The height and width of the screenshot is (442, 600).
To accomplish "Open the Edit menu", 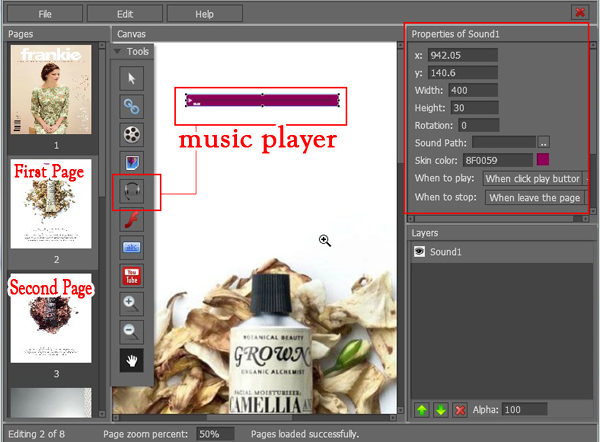I will coord(125,14).
